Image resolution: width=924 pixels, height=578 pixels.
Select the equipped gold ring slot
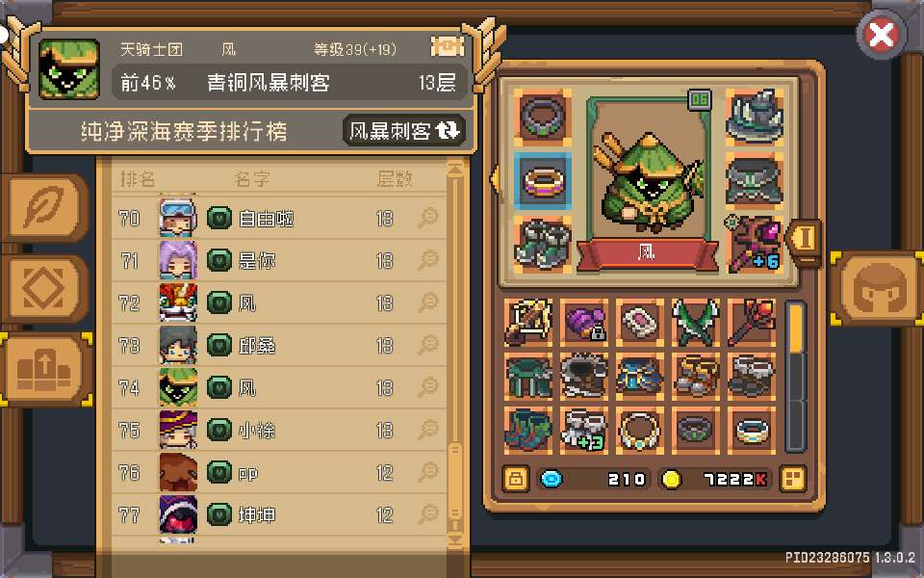click(x=543, y=181)
